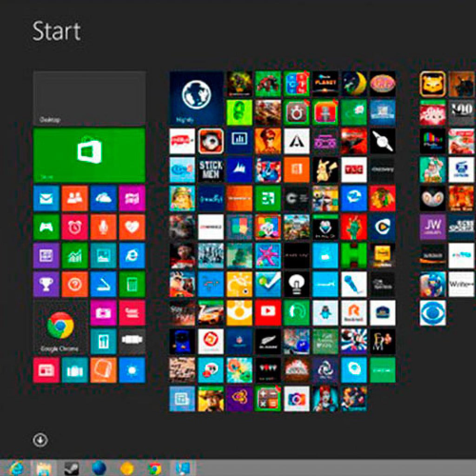The image size is (476, 476).
Task: Open the red eyeball tile
Action: tap(211, 141)
